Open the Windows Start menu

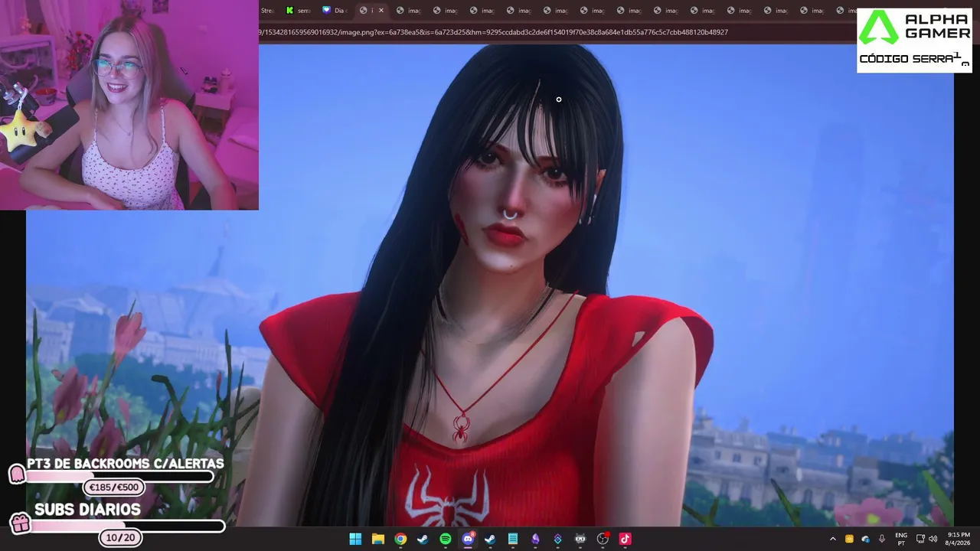tap(355, 539)
